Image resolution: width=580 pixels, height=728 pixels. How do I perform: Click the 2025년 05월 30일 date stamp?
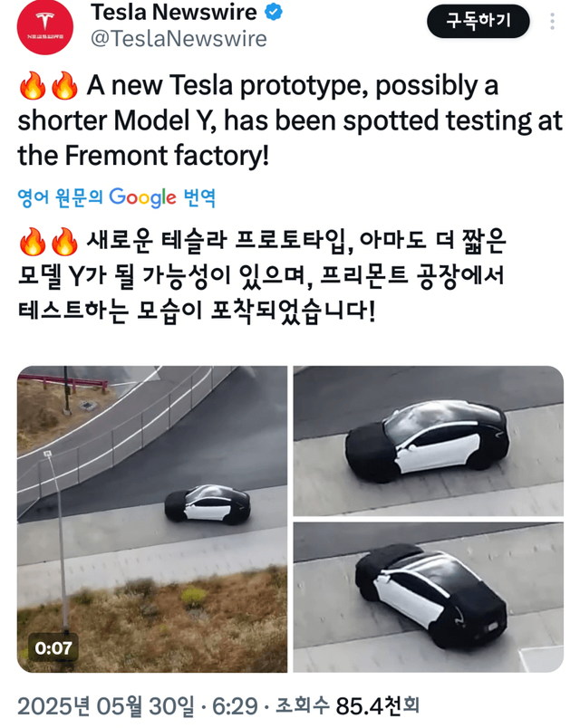pos(106,706)
